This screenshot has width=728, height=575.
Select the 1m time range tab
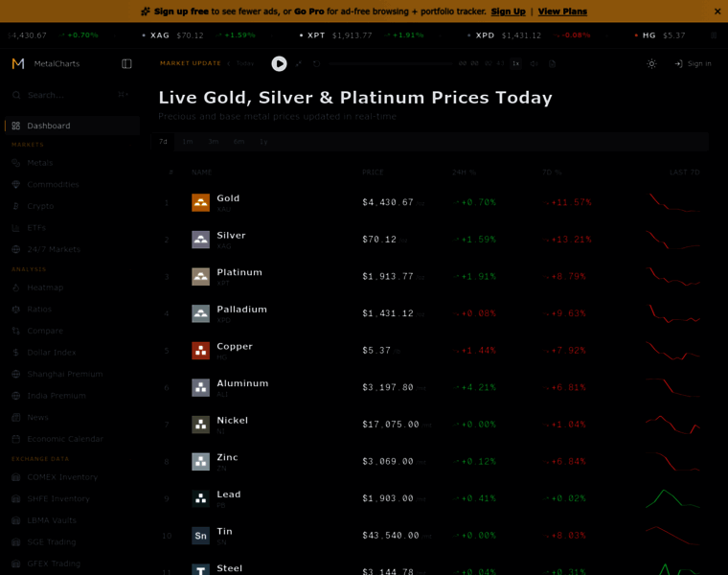coord(188,142)
